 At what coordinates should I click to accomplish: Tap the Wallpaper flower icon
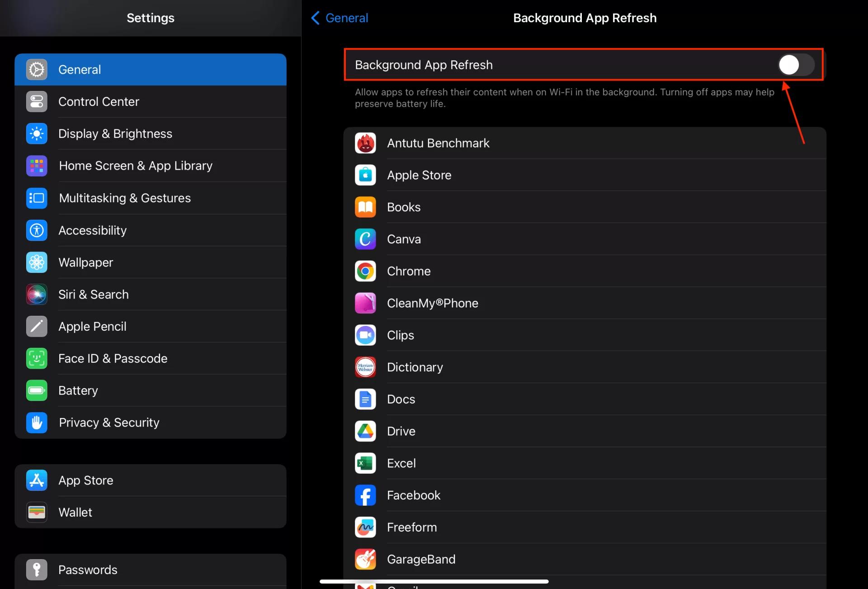click(x=37, y=262)
